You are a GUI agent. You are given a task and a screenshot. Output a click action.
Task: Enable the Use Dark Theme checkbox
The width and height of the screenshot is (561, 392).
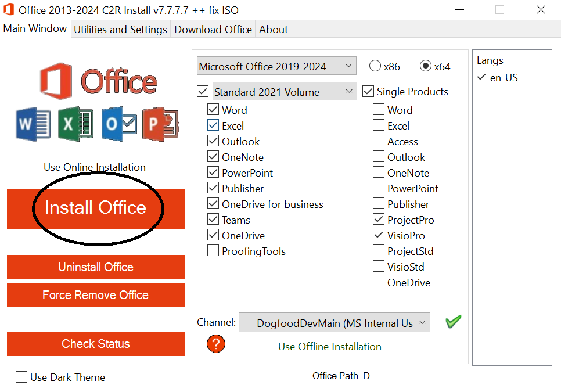tap(21, 377)
